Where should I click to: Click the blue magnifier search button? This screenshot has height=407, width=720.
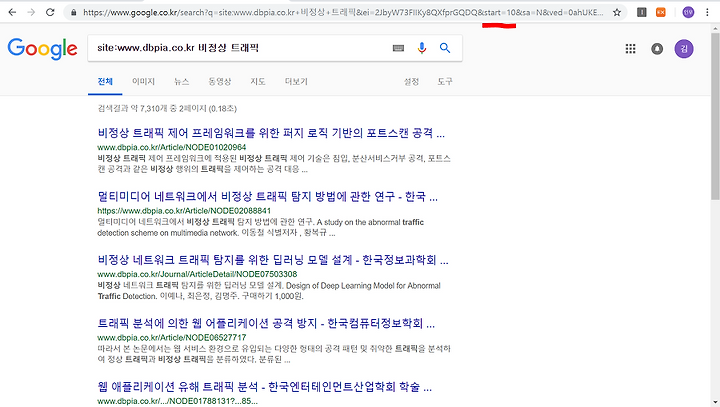[444, 48]
